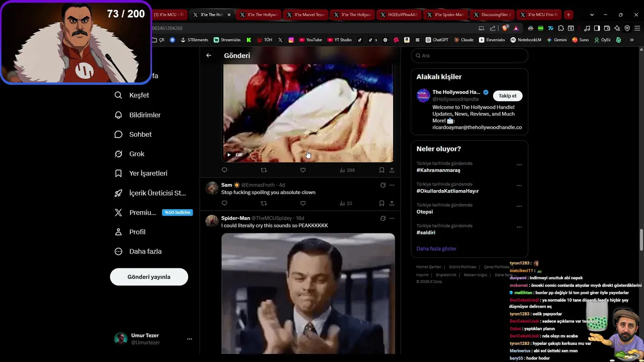This screenshot has width=644, height=362.
Task: Open options for Otopsi trend
Action: [519, 206]
